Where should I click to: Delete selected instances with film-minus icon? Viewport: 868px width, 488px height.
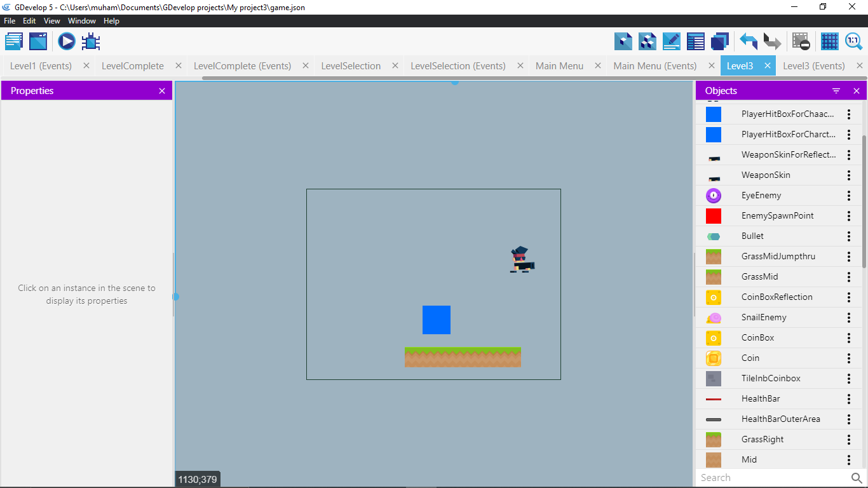point(801,41)
